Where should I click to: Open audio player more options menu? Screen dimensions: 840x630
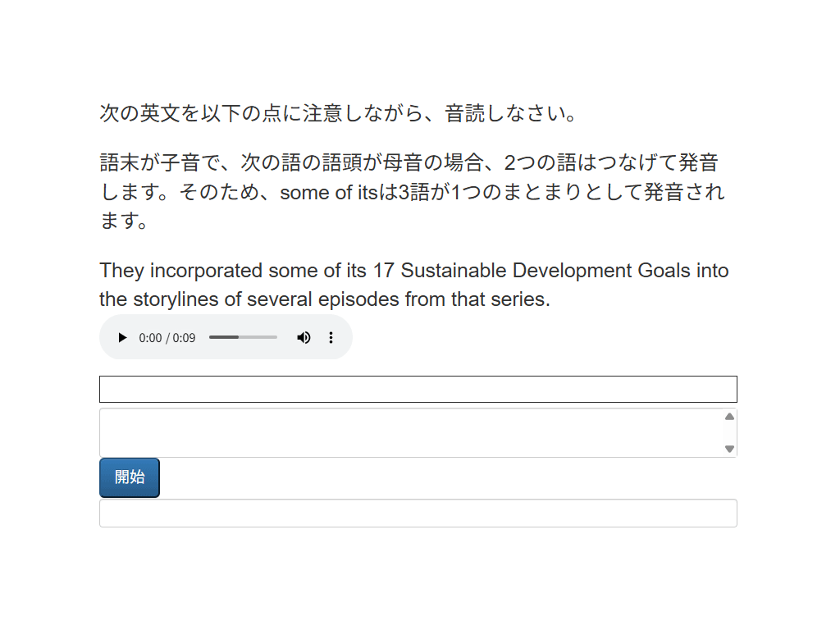[331, 337]
